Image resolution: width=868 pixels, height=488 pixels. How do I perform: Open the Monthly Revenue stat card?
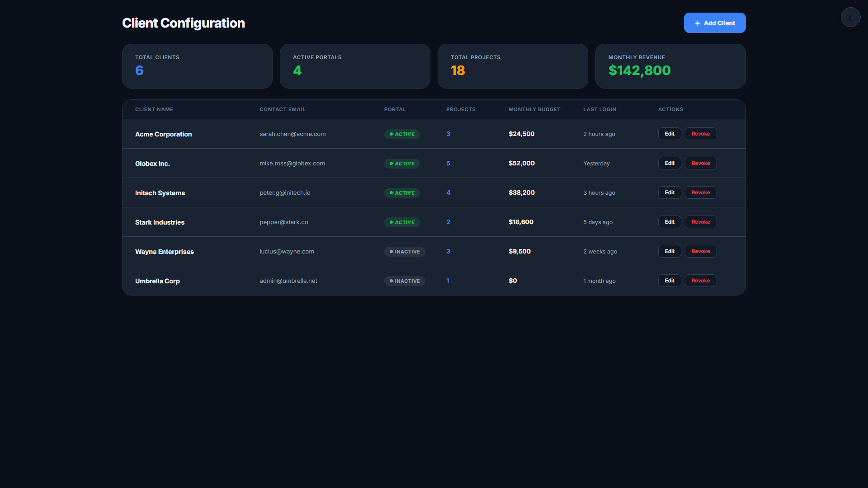(670, 66)
